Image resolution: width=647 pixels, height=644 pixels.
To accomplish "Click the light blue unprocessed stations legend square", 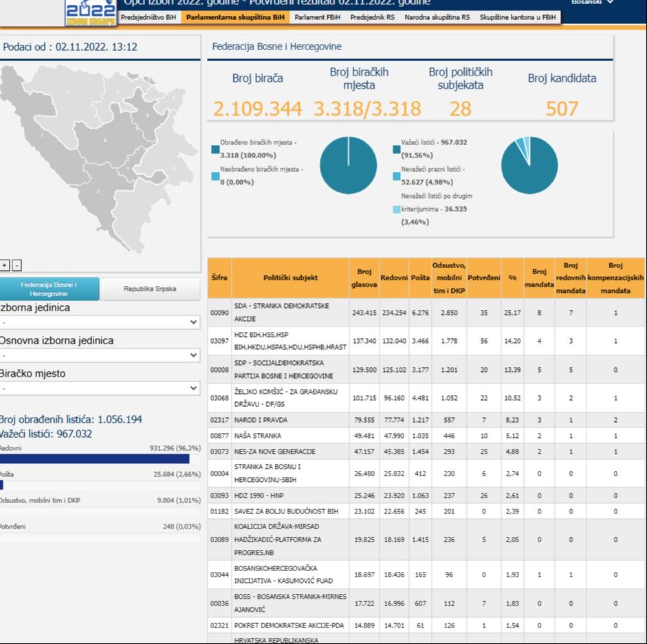I will click(215, 176).
